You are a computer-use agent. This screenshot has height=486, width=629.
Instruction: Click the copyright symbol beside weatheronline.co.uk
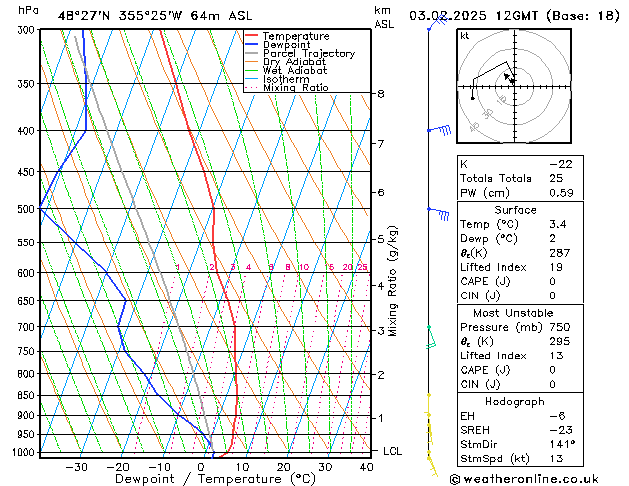458,478
